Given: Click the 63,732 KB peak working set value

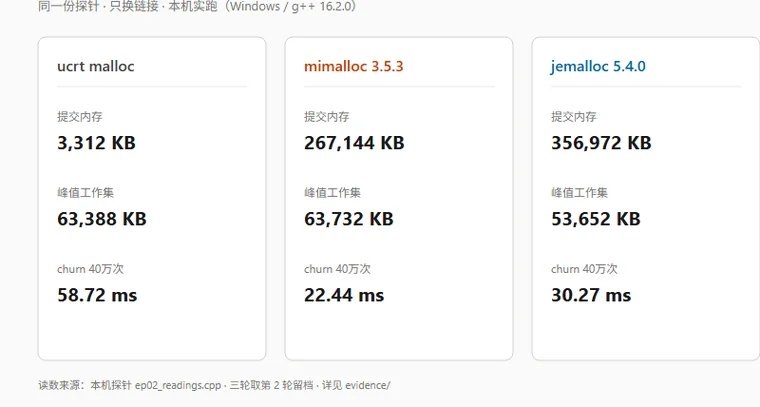Looking at the screenshot, I should pyautogui.click(x=349, y=219).
